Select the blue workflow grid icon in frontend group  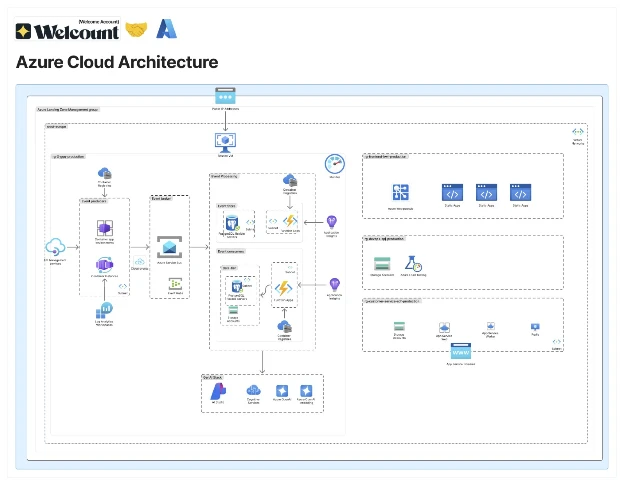click(400, 193)
